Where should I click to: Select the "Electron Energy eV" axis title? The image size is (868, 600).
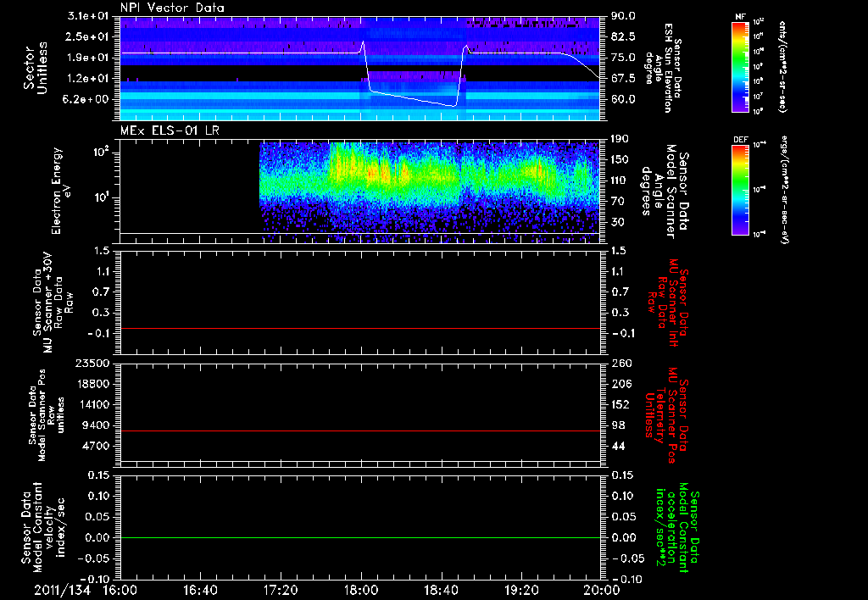[61, 191]
